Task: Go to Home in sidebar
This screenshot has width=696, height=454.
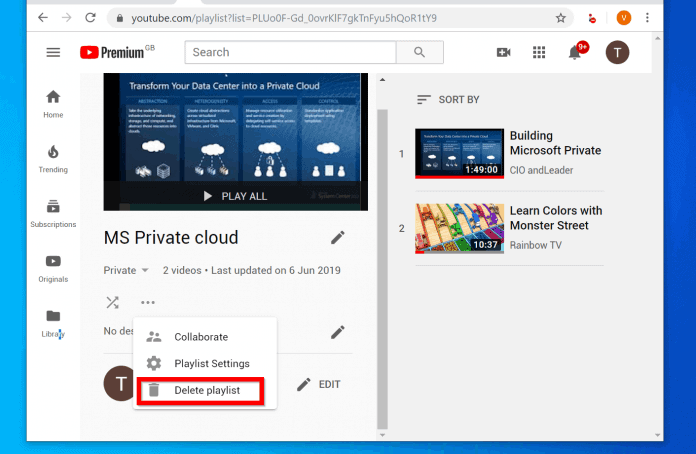Action: pyautogui.click(x=53, y=104)
